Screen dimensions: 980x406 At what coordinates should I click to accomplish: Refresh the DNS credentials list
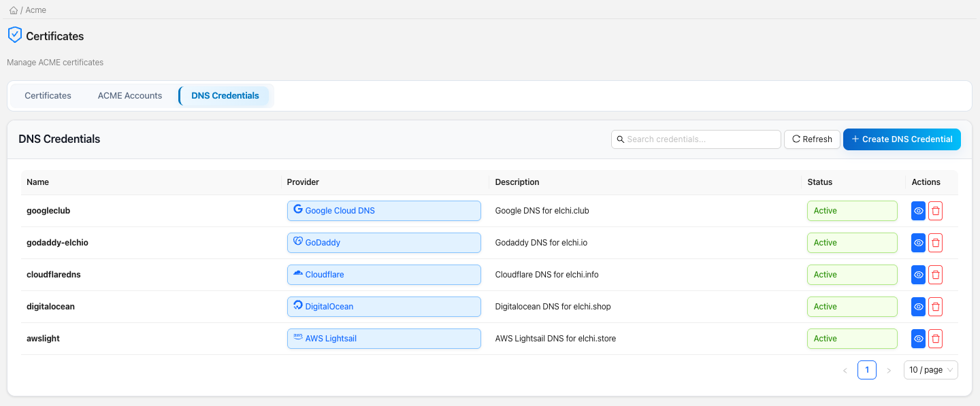click(x=812, y=139)
